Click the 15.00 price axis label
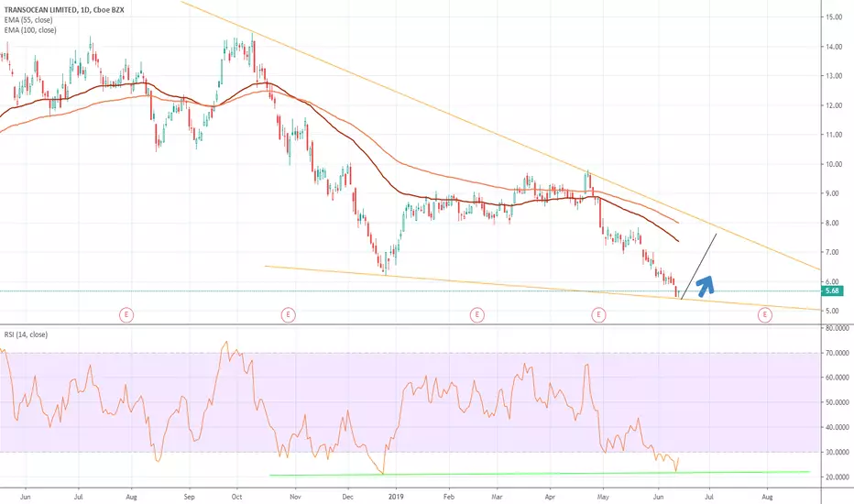Viewport: 854px width, 504px height. click(834, 16)
